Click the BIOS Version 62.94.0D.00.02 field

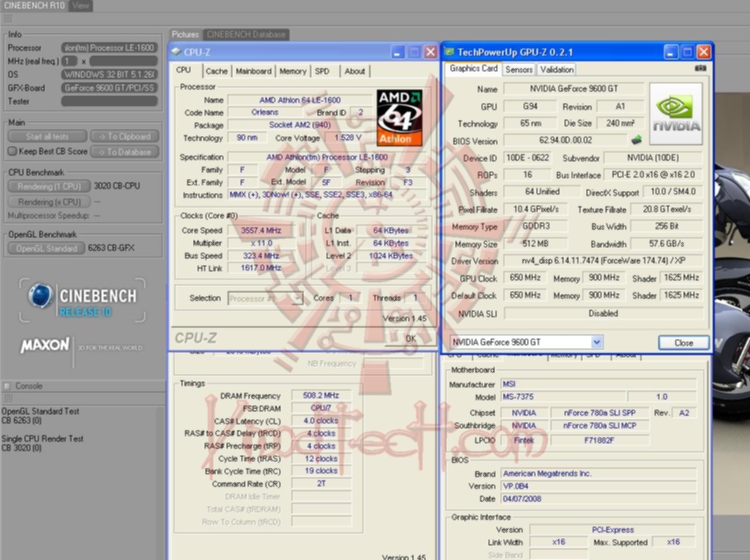pos(565,140)
